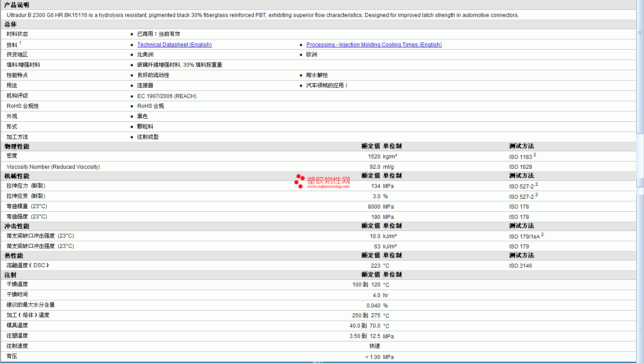Select the "良好的流动性" feature entry
Image resolution: width=644 pixels, height=363 pixels.
(x=154, y=75)
